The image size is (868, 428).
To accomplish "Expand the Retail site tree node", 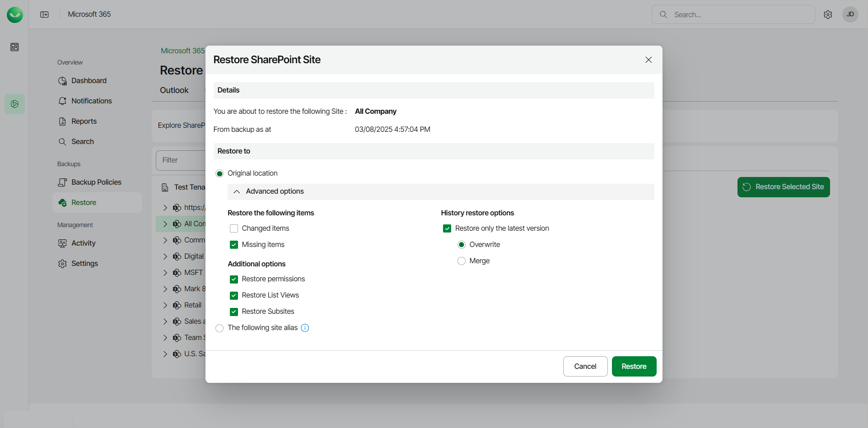I will coord(165,305).
